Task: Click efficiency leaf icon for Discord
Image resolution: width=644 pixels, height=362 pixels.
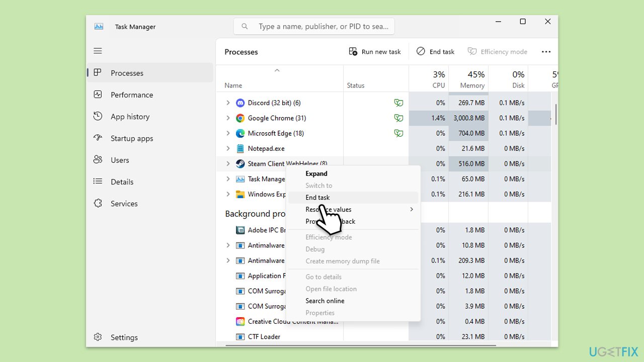Action: click(x=398, y=103)
